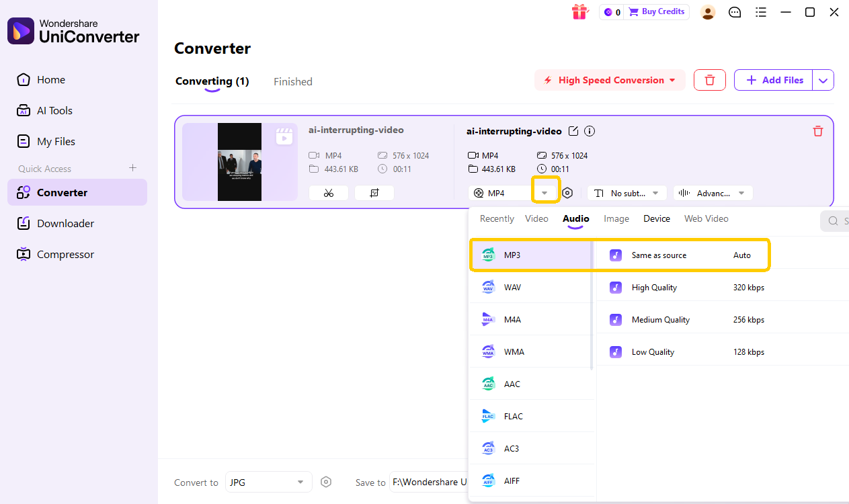Open the message support icon
The image size is (849, 504).
pyautogui.click(x=735, y=12)
